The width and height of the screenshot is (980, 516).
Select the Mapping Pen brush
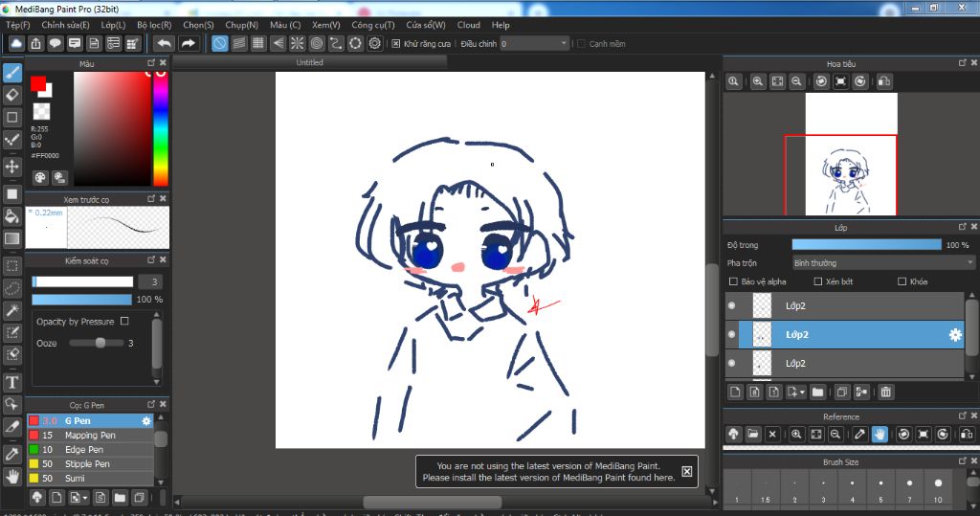point(91,436)
